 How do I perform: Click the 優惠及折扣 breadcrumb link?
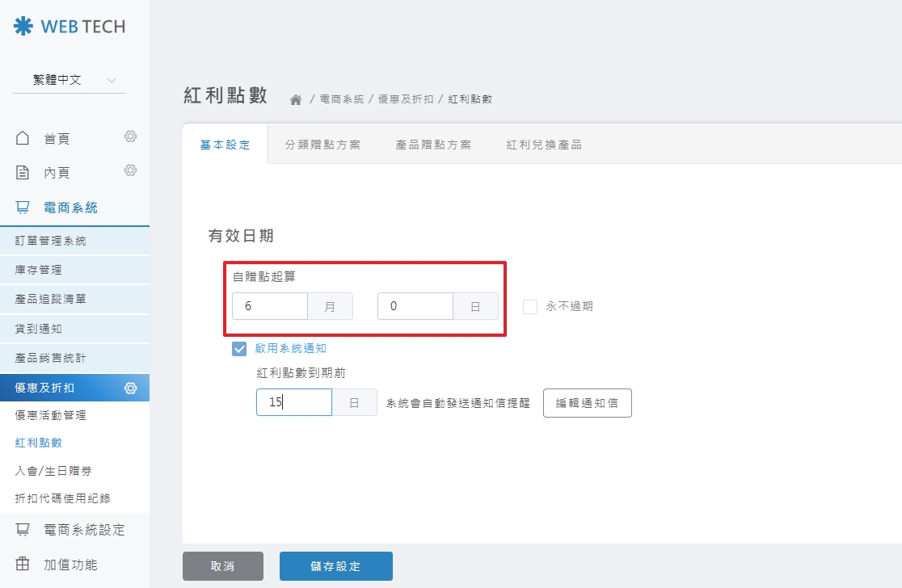[403, 98]
